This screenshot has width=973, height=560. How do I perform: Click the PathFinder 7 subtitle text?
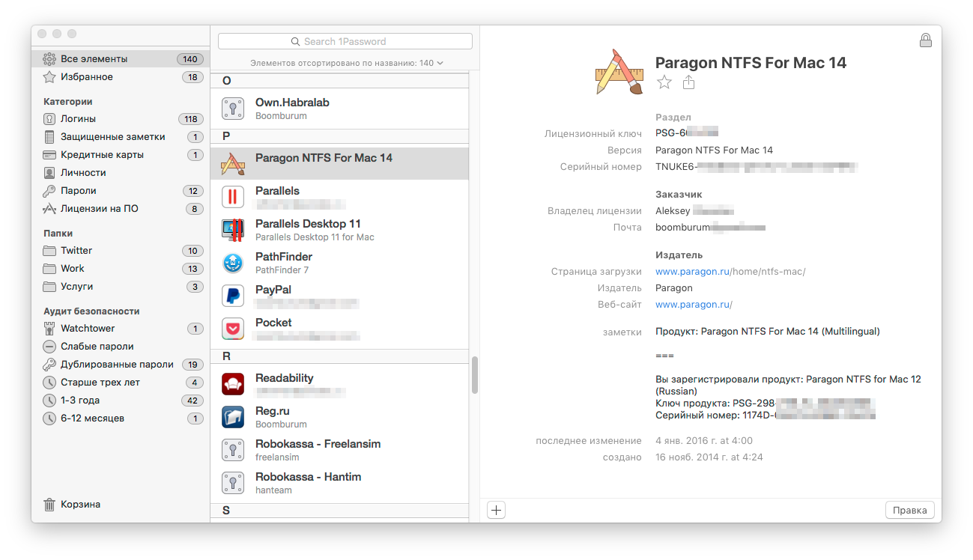pos(282,270)
